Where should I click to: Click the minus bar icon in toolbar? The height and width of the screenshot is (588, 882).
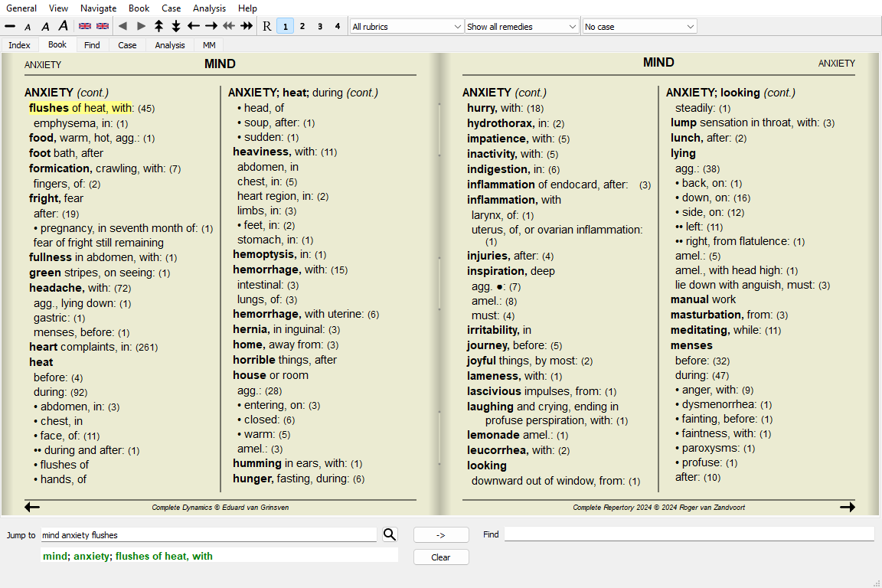tap(10, 27)
